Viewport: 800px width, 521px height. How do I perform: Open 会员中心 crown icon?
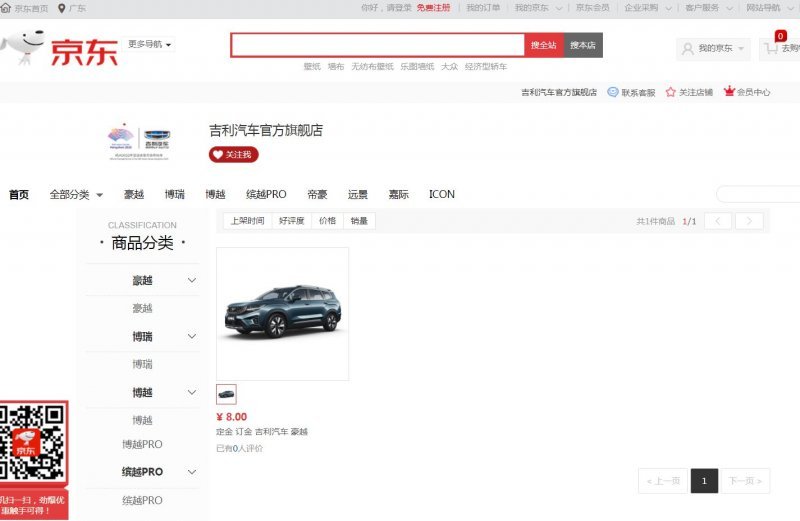click(x=729, y=92)
